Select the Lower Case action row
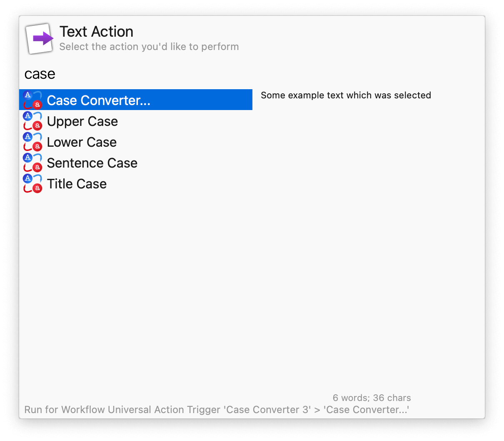504x441 pixels. coord(82,142)
